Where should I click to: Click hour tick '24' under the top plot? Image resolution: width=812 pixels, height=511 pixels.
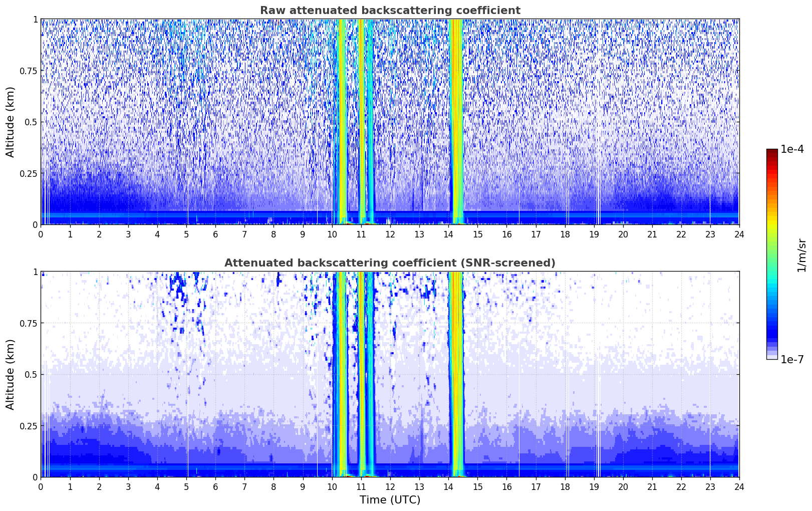739,234
